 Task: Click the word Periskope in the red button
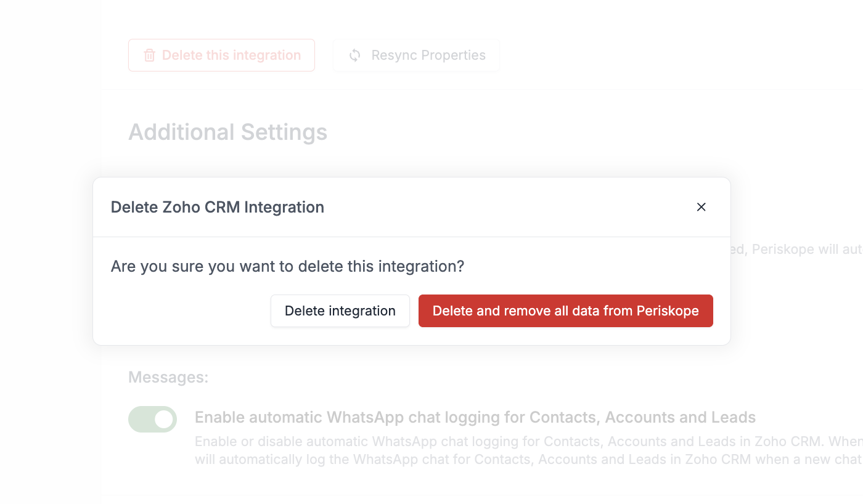669,311
